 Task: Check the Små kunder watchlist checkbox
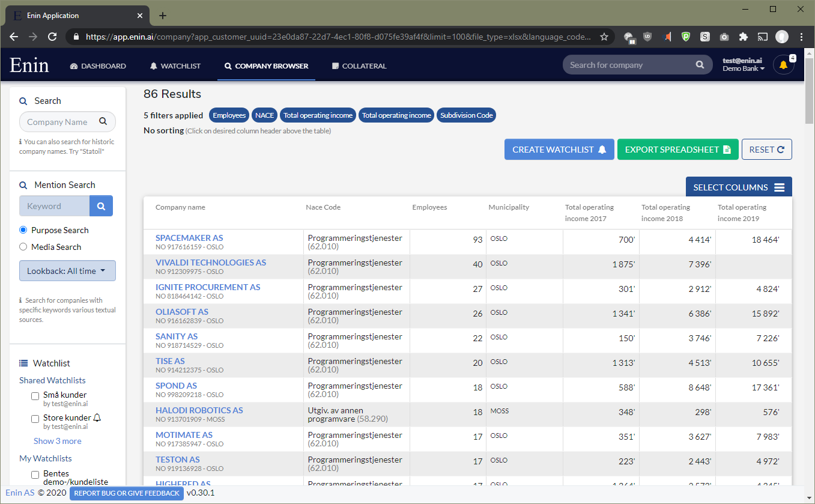click(x=35, y=396)
